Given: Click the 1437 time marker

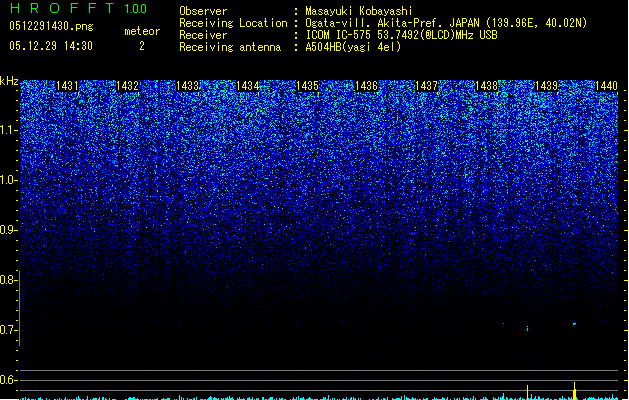Looking at the screenshot, I should (x=426, y=86).
